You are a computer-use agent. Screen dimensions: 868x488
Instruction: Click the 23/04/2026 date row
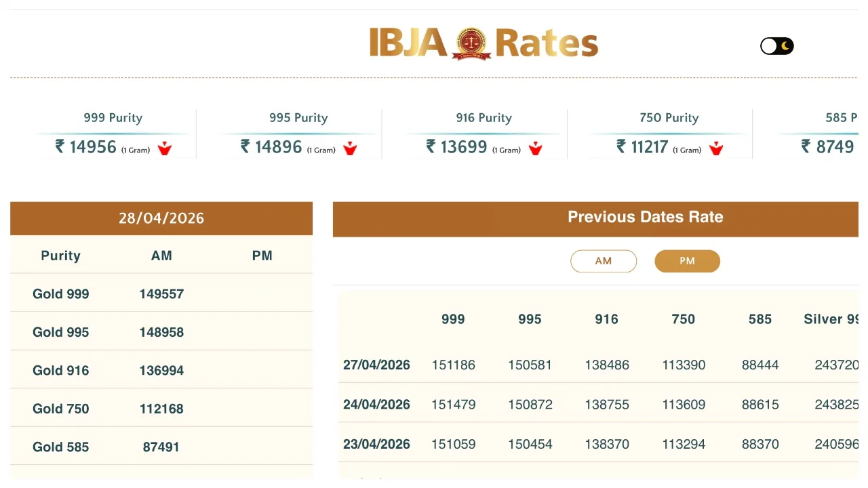[x=376, y=444]
